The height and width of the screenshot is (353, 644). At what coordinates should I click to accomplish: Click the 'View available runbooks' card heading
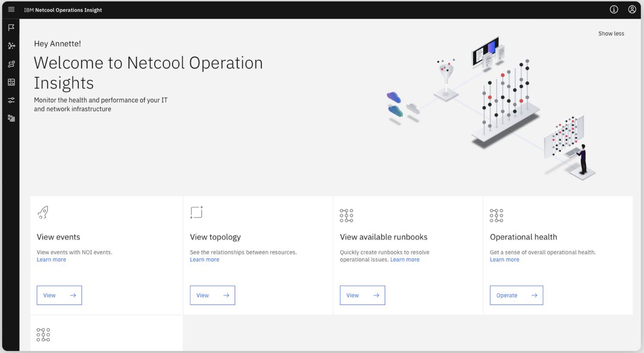coord(384,237)
